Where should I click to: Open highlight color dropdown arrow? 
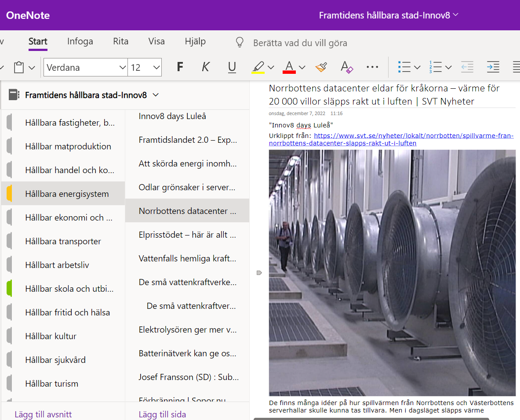271,67
